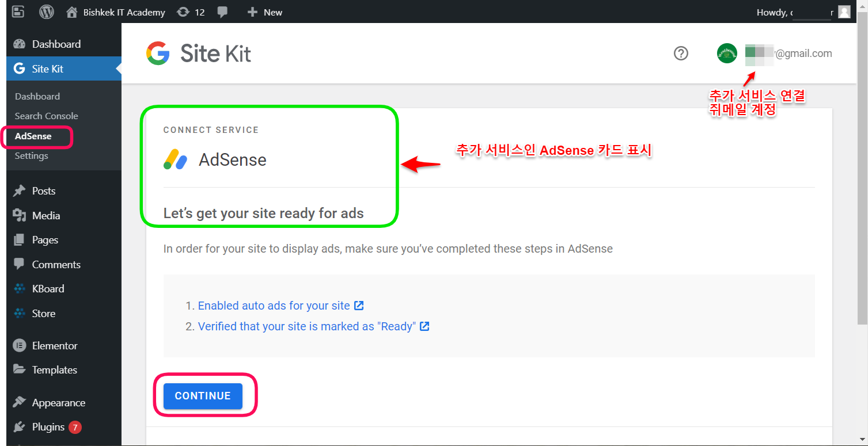Click the Pages menu label
Image resolution: width=868 pixels, height=446 pixels.
coord(45,240)
